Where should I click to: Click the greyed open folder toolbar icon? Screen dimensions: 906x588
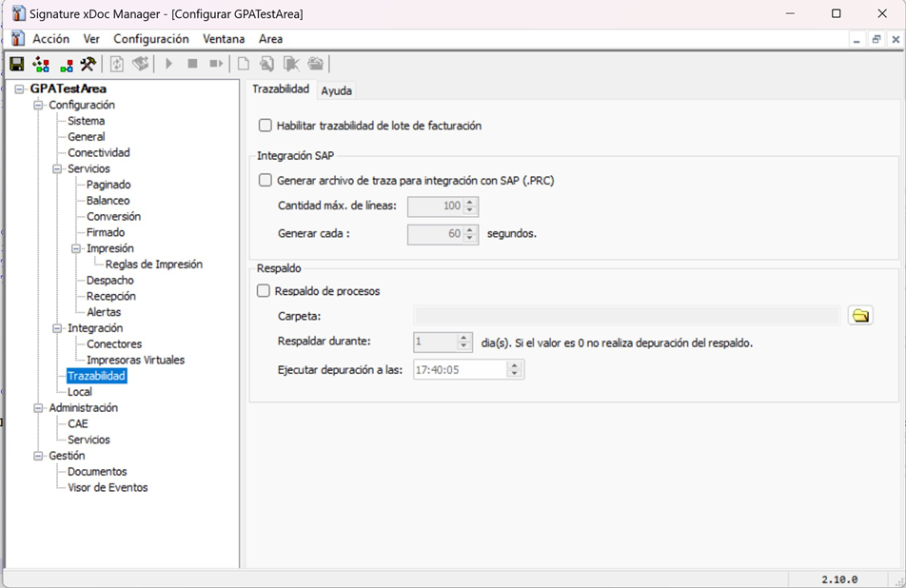[x=316, y=64]
